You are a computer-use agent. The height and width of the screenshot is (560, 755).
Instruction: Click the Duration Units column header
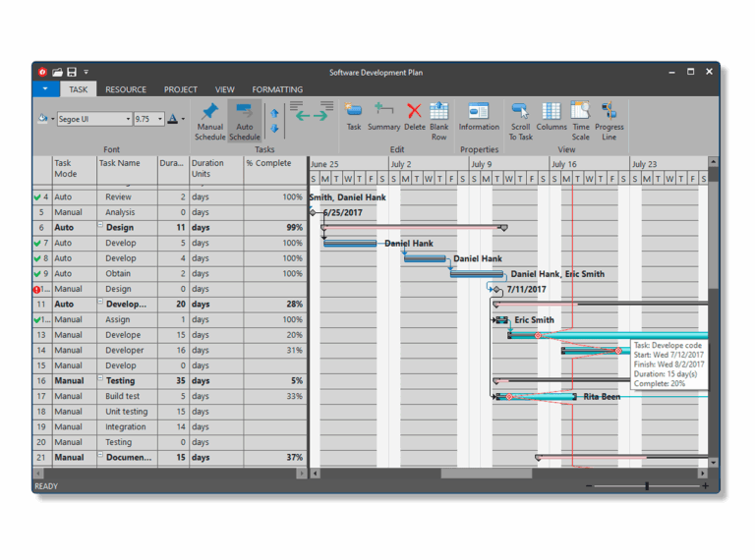coord(216,169)
